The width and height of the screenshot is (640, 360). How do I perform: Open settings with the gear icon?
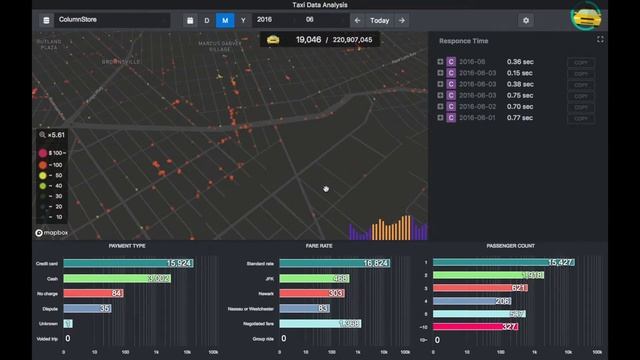tap(526, 20)
